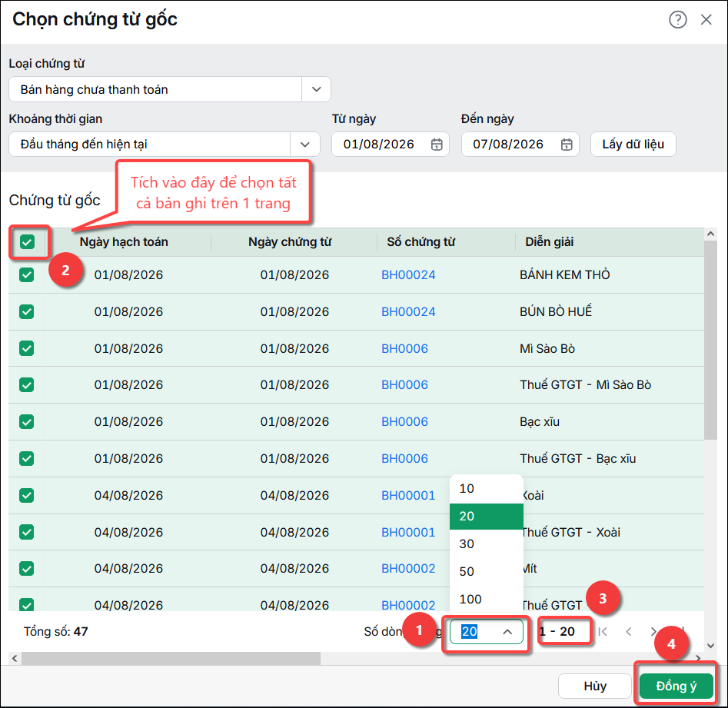Open the Đầu tháng đến hiện tại combo box
The width and height of the screenshot is (728, 708).
165,145
